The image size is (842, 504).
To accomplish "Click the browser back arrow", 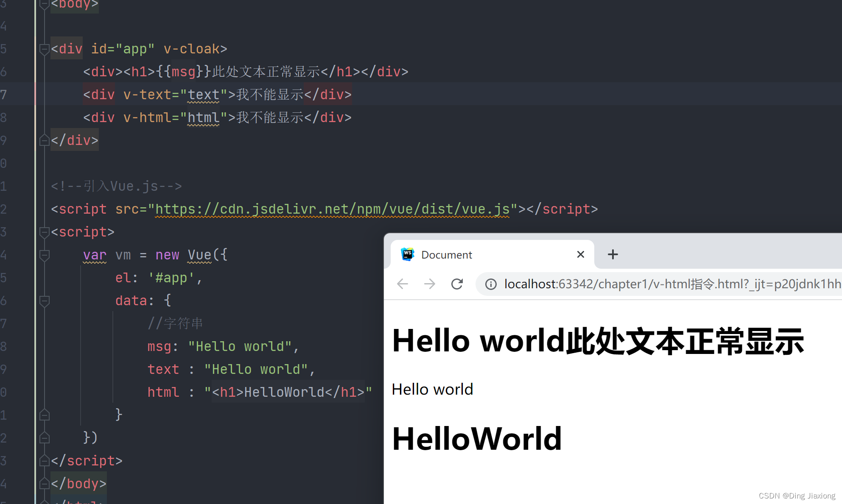I will click(x=402, y=284).
